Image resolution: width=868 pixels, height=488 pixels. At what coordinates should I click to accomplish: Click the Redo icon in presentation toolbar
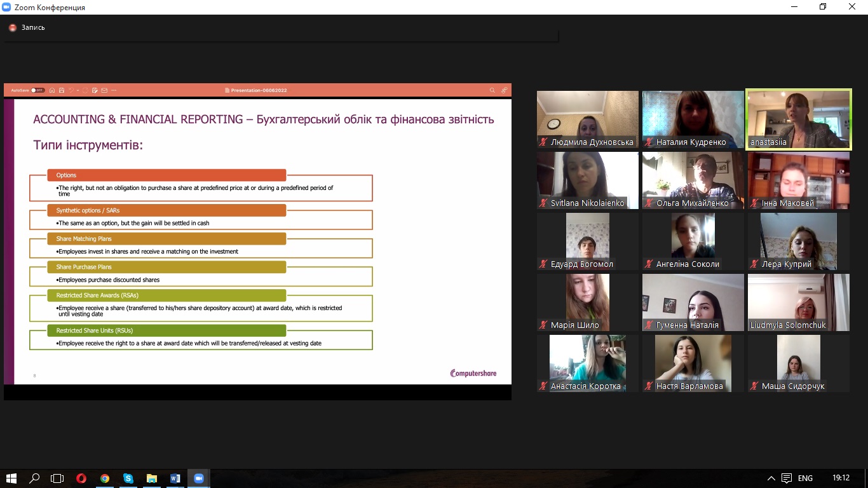point(85,90)
